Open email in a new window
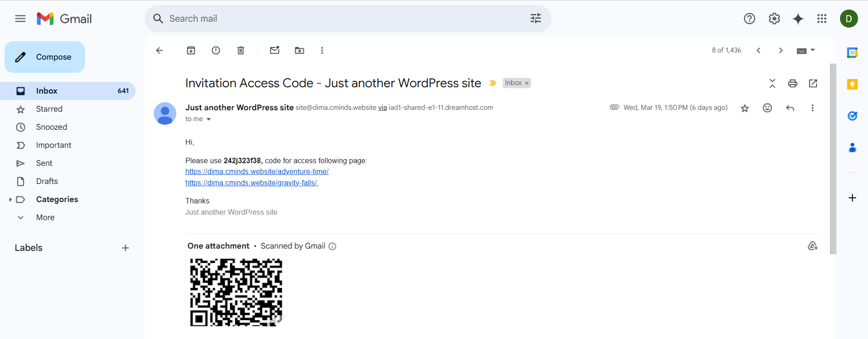 813,83
